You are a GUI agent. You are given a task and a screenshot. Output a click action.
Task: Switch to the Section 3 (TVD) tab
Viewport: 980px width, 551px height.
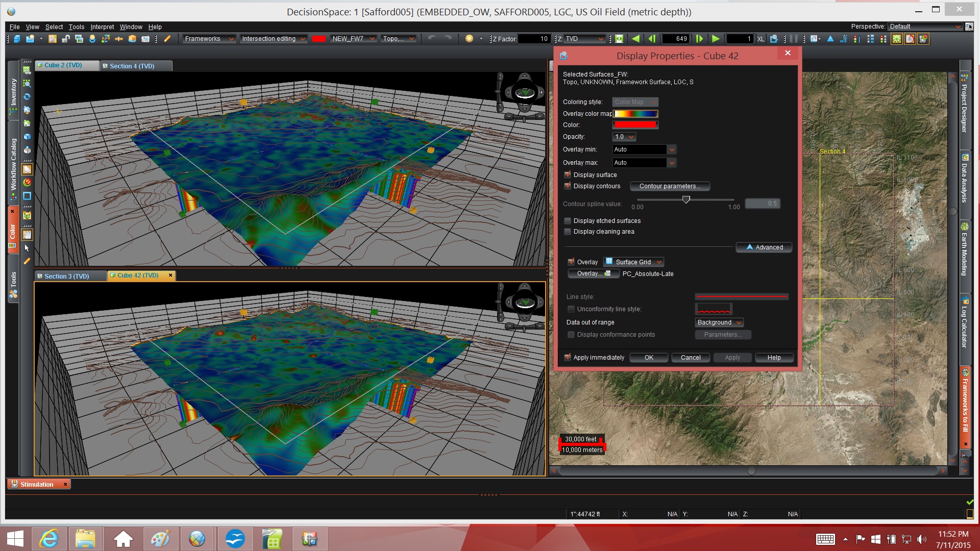[70, 276]
